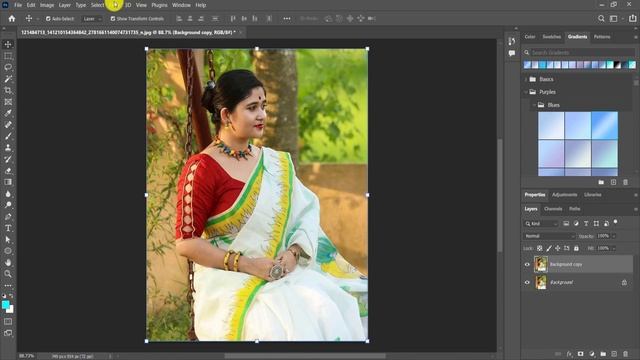The image size is (640, 360).
Task: Open the File menu
Action: click(x=18, y=5)
